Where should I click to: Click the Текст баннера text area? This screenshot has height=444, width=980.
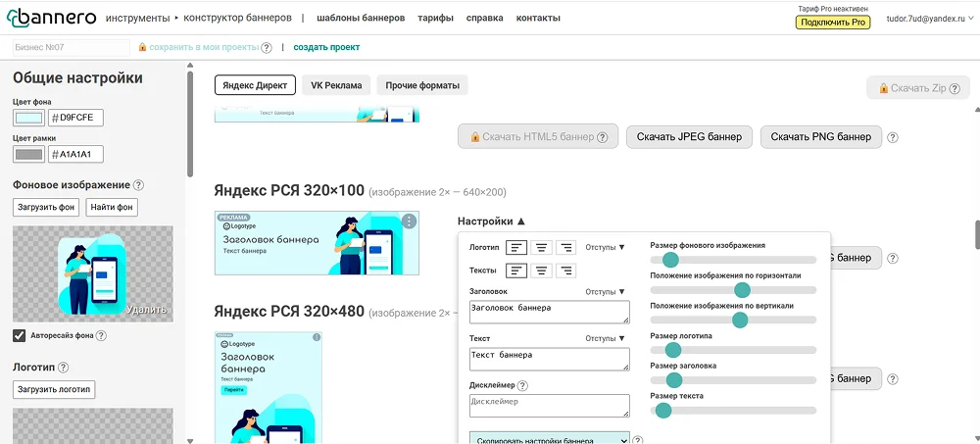coord(550,359)
